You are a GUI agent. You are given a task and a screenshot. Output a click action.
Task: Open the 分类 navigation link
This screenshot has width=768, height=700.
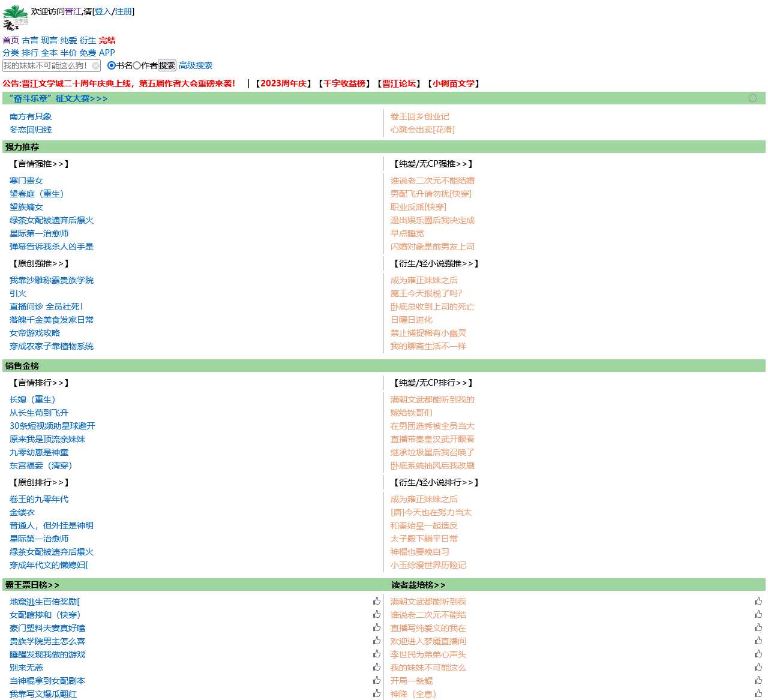click(x=11, y=53)
